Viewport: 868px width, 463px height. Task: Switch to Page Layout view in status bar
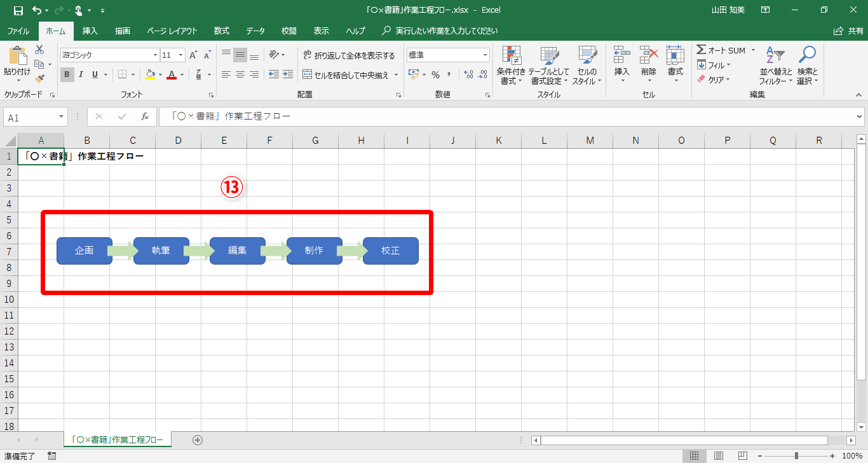point(719,456)
